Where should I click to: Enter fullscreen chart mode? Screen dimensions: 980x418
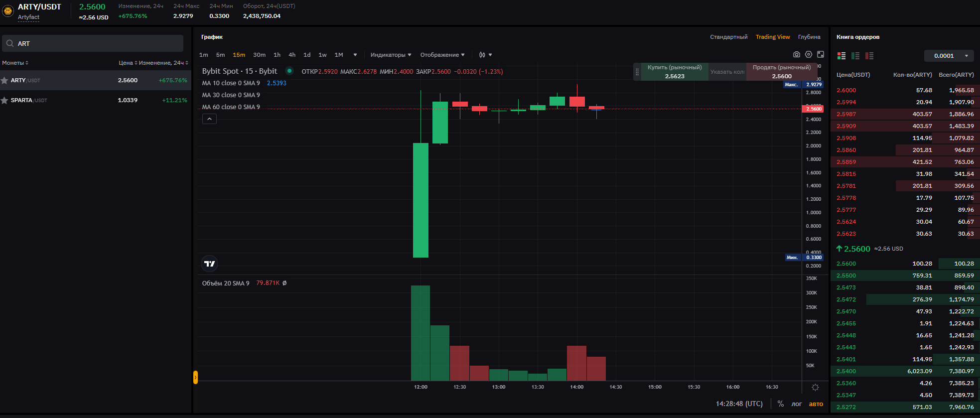(821, 54)
